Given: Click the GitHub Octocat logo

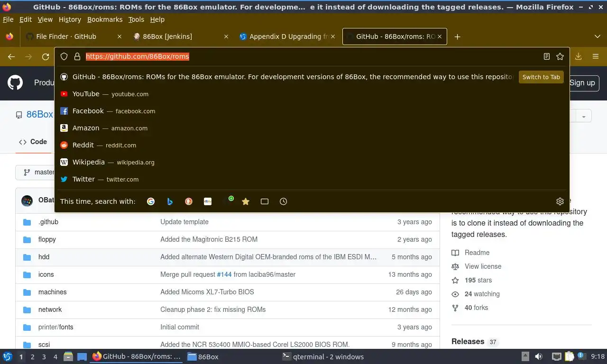Looking at the screenshot, I should [x=15, y=82].
